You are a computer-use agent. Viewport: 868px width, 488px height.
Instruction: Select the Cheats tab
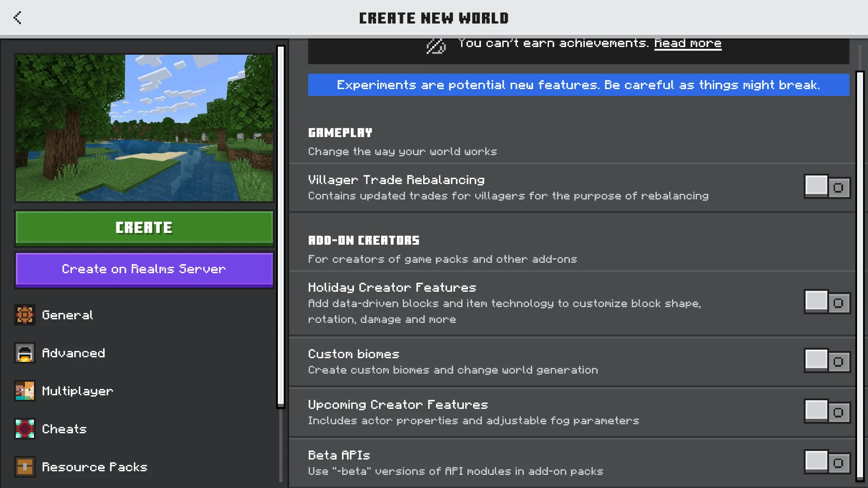click(144, 429)
